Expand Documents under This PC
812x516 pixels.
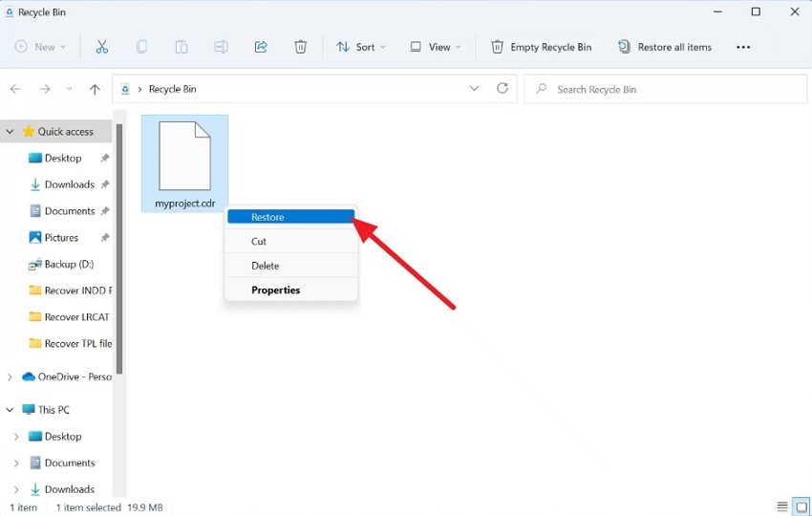click(16, 463)
